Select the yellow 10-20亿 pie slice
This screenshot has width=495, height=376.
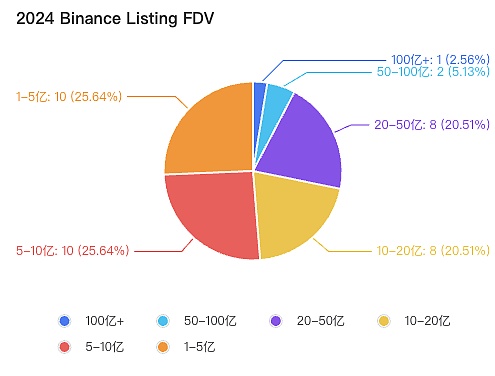[x=292, y=213]
